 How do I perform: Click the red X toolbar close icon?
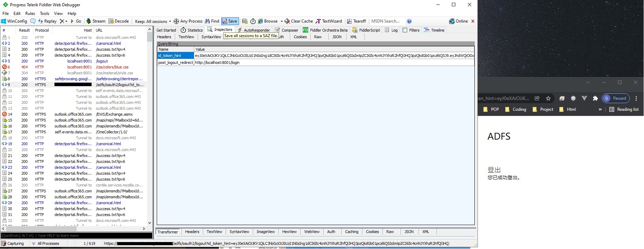pos(473,21)
